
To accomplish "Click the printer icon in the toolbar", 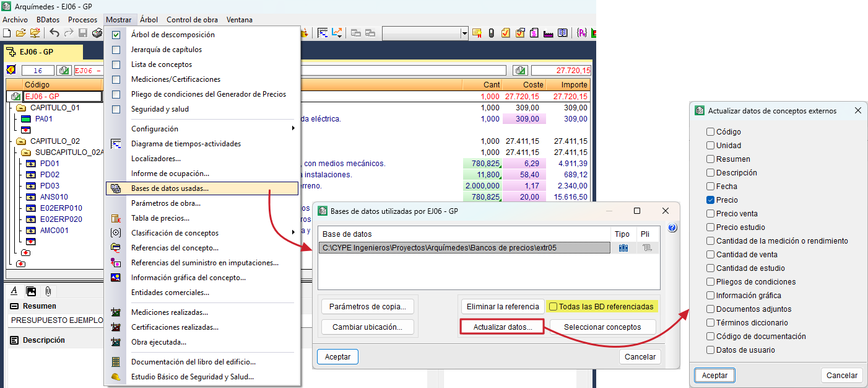I will [97, 33].
